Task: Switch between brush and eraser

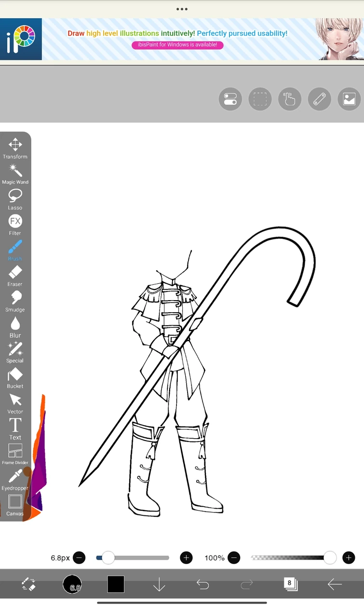Action: 28,585
